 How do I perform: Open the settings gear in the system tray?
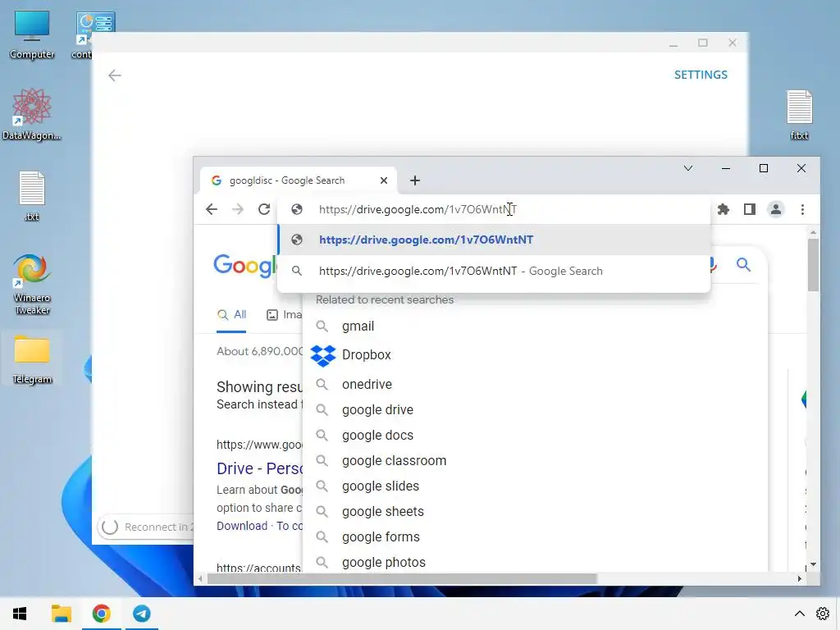tap(823, 614)
